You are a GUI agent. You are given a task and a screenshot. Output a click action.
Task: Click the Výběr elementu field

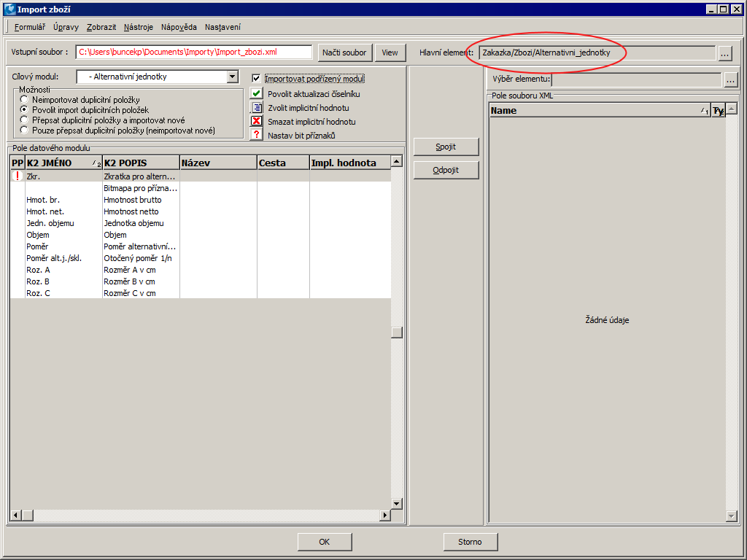636,79
